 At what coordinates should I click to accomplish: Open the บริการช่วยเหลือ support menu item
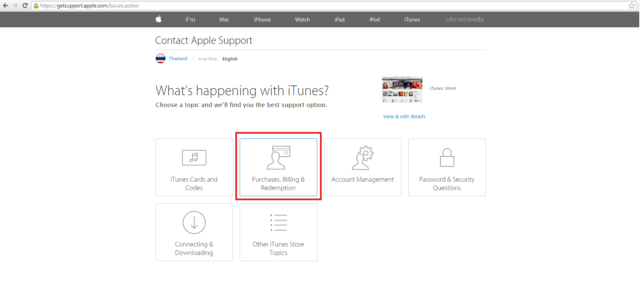pyautogui.click(x=465, y=20)
